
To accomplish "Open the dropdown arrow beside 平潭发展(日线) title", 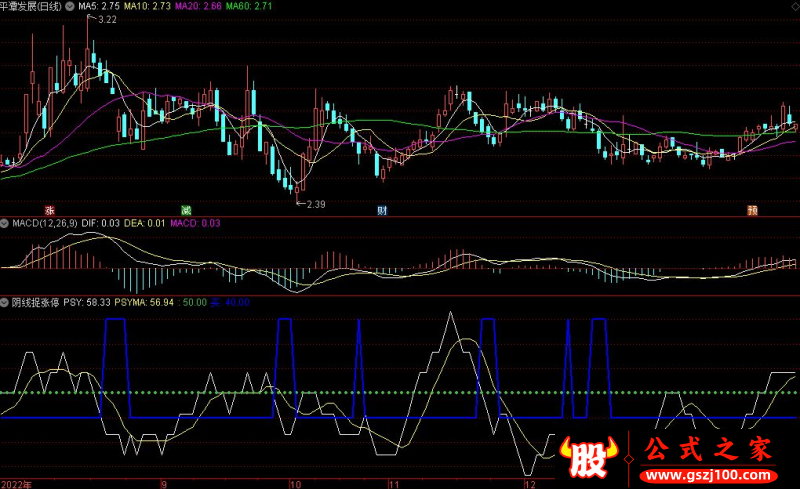I will pos(69,6).
